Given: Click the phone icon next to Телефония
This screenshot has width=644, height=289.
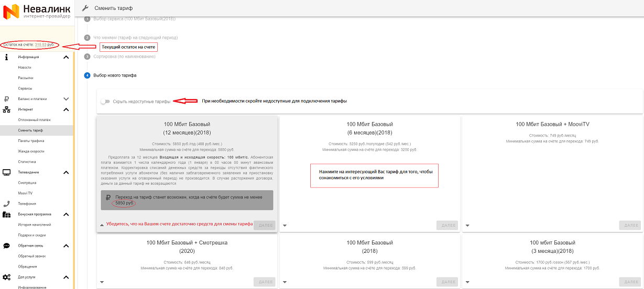Looking at the screenshot, I should click(x=6, y=204).
